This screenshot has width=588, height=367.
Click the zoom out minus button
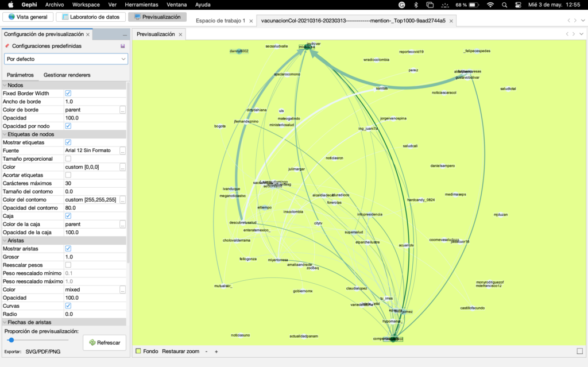coord(206,351)
